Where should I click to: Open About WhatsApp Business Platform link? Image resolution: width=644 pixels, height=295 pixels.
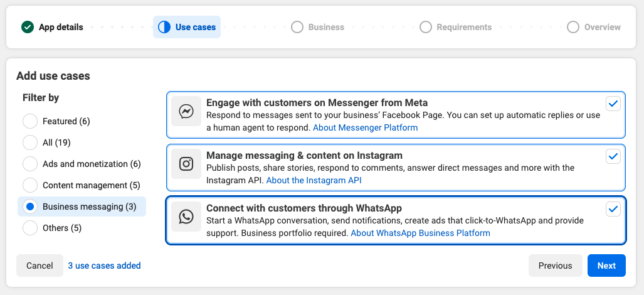point(420,233)
